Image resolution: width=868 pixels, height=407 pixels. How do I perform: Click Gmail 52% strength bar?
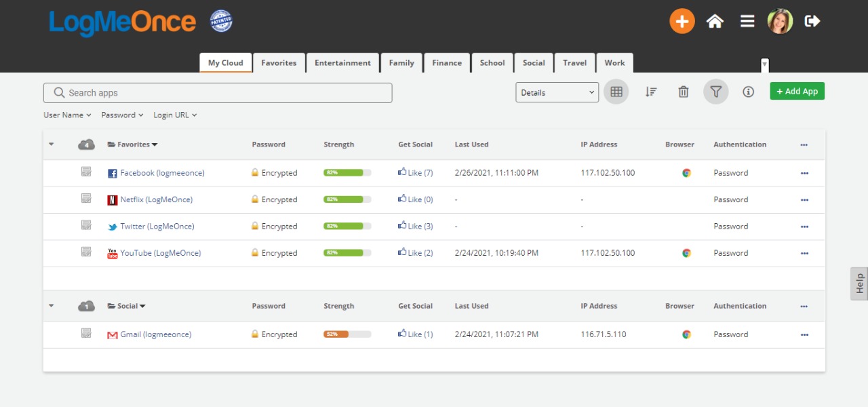(x=347, y=334)
